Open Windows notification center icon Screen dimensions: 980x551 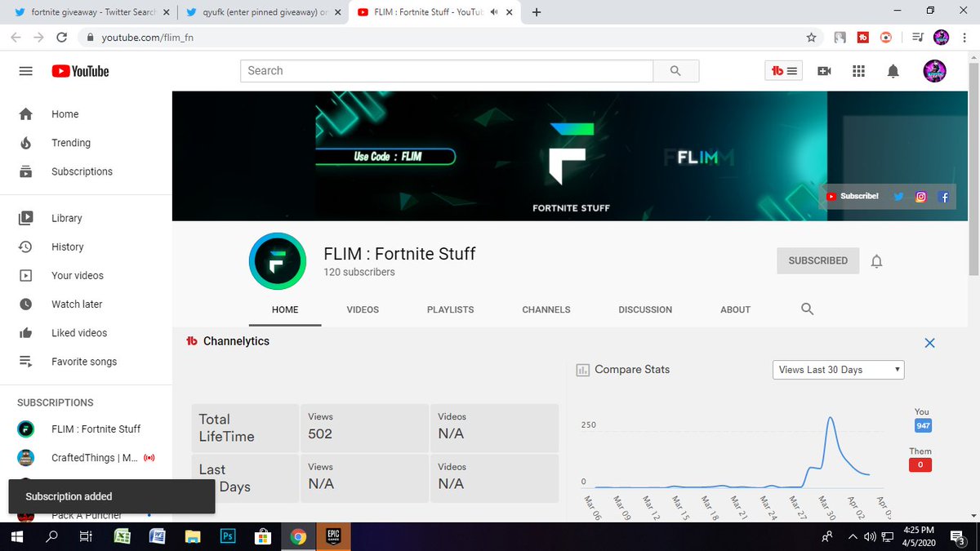pyautogui.click(x=957, y=536)
